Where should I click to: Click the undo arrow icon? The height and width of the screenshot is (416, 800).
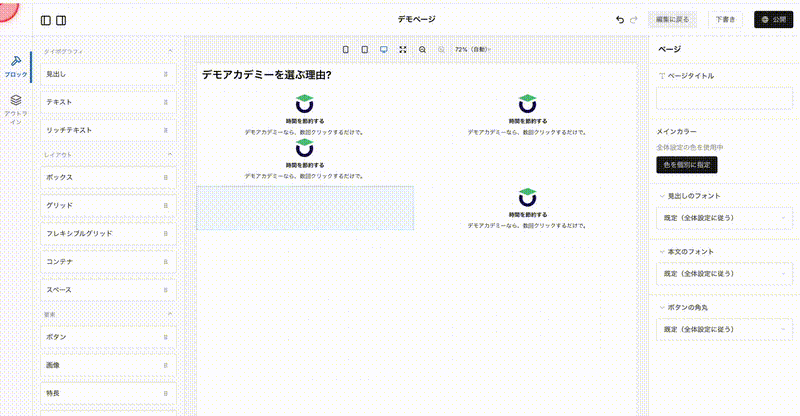(620, 20)
